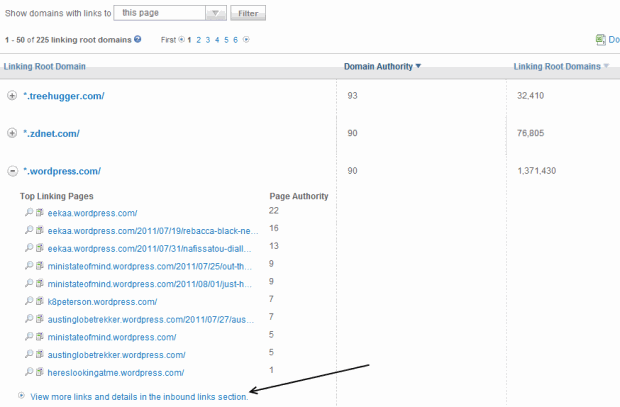Open 'View more links and details' link
This screenshot has width=620, height=407.
click(139, 397)
